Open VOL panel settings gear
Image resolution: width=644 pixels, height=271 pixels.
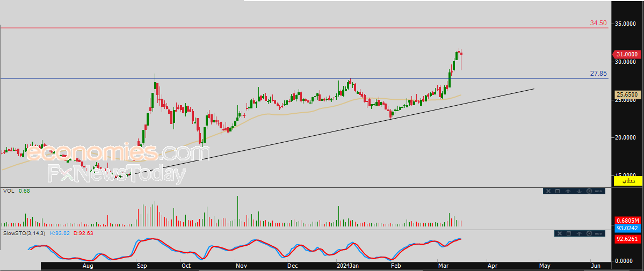[x=589, y=191]
